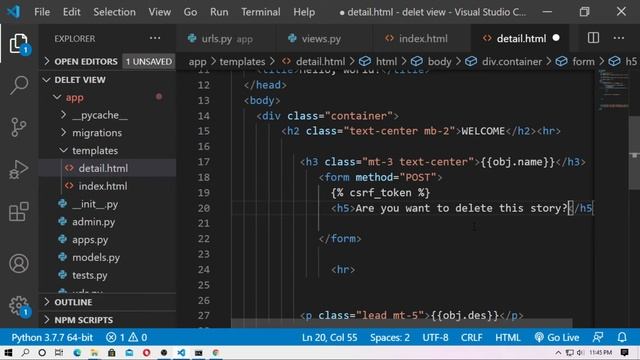
Task: Open the Help menu
Action: 304,12
